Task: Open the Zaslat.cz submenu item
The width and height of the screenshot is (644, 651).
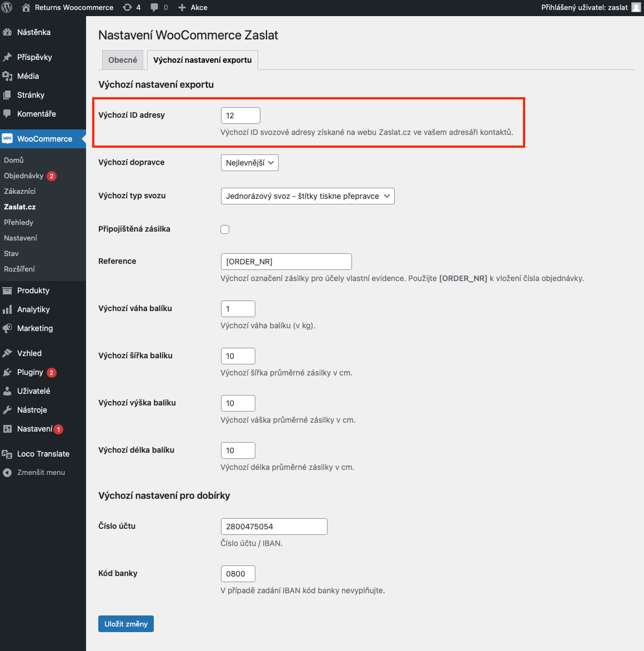Action: point(20,207)
